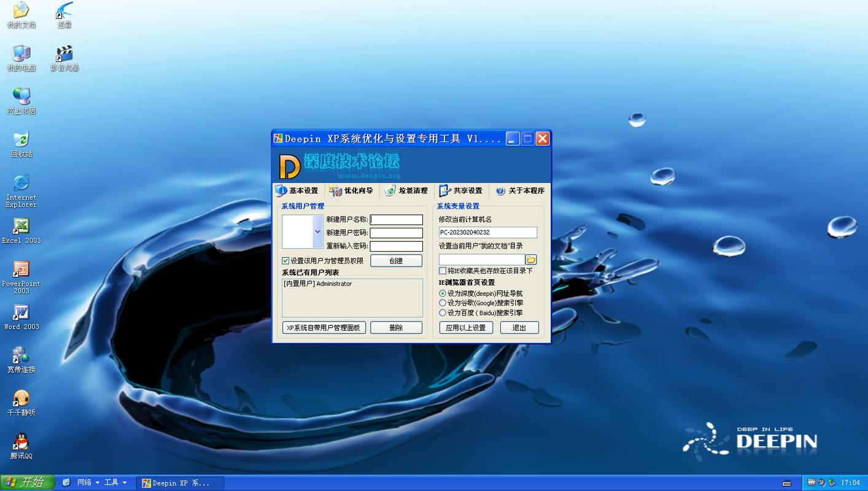Open the 垃圾清理 (Junk Cleanup) tab
This screenshot has height=491, width=868.
click(406, 191)
